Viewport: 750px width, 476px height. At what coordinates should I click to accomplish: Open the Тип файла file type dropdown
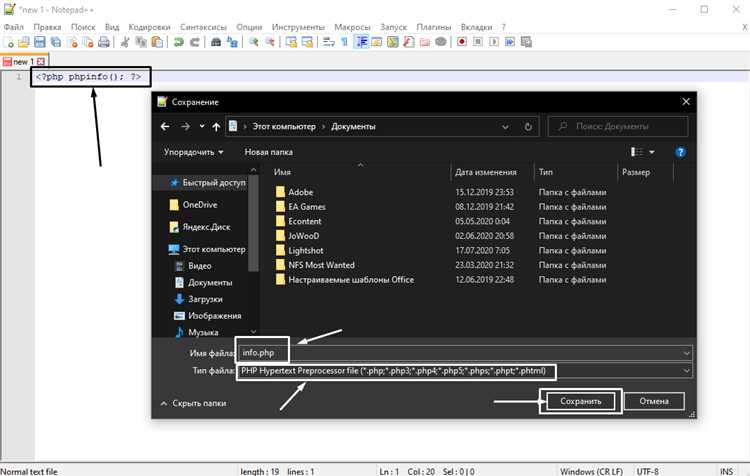tap(686, 371)
